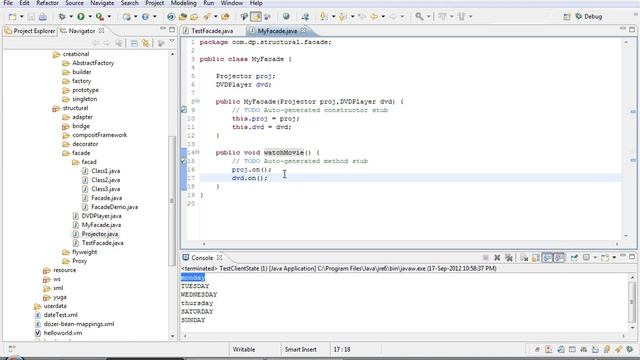Click the New file toolbar icon
This screenshot has height=360, width=640.
point(13,17)
